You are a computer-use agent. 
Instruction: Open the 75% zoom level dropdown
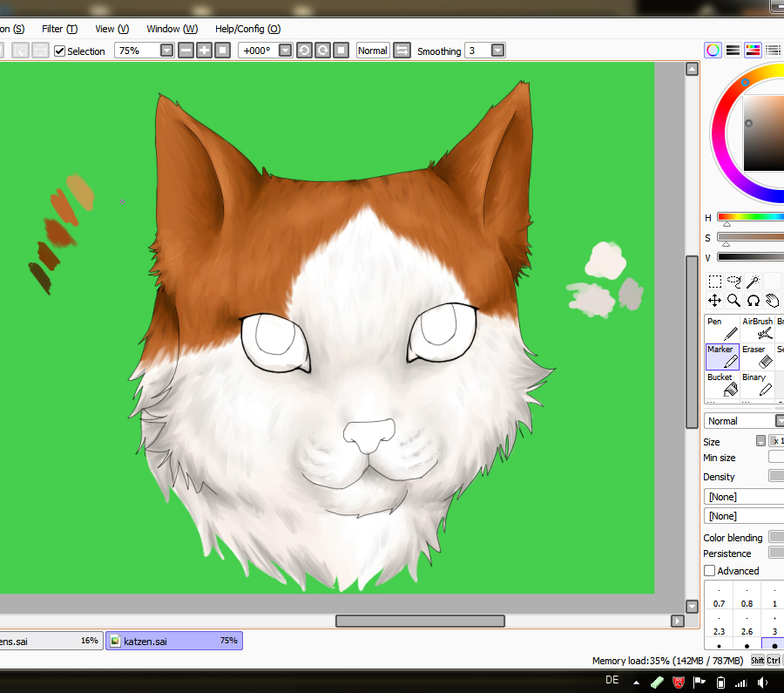click(x=166, y=51)
